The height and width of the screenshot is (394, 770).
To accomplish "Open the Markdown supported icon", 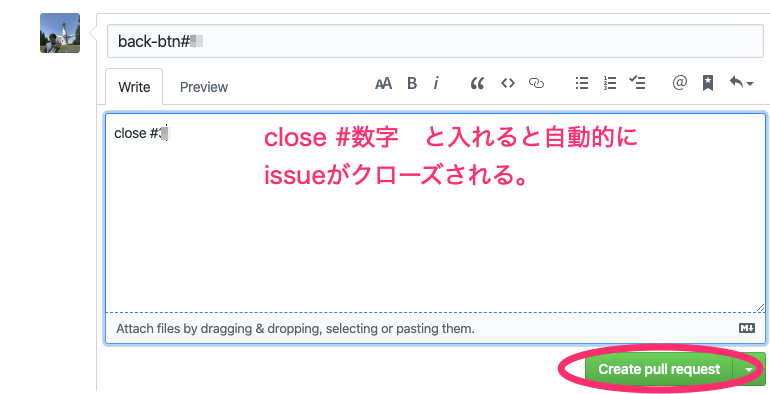I will (x=747, y=328).
